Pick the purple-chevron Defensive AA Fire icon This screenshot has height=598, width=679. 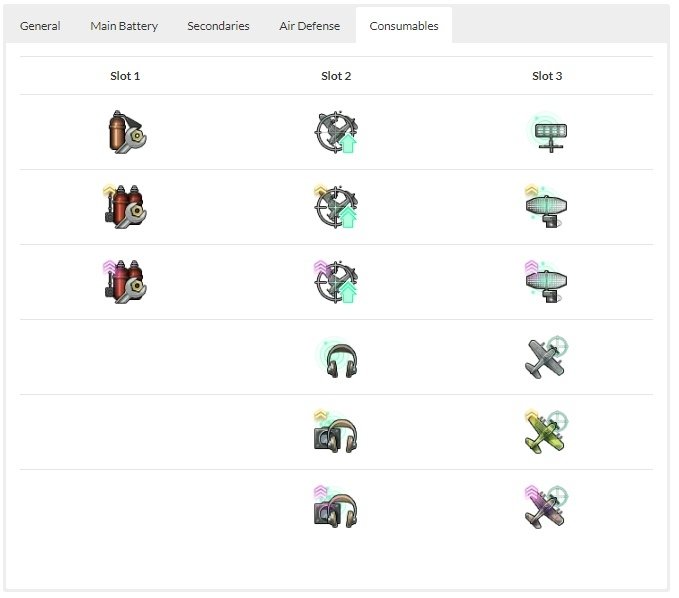pos(336,281)
